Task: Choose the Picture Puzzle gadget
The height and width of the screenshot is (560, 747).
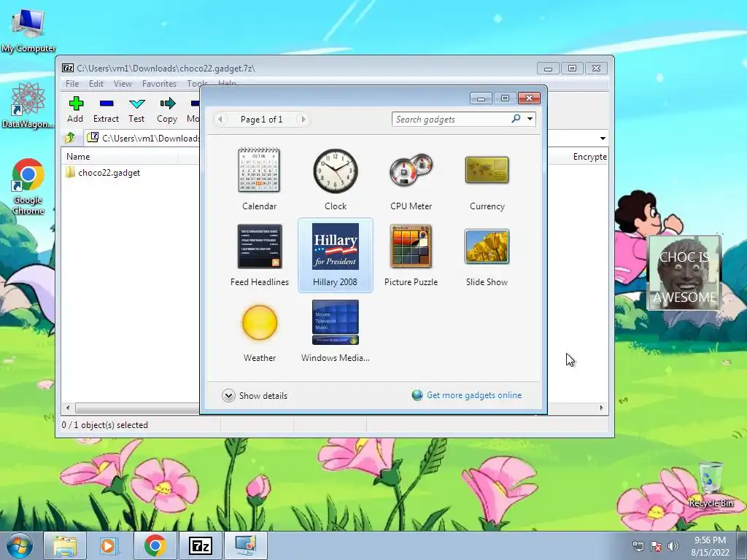Action: coord(411,255)
